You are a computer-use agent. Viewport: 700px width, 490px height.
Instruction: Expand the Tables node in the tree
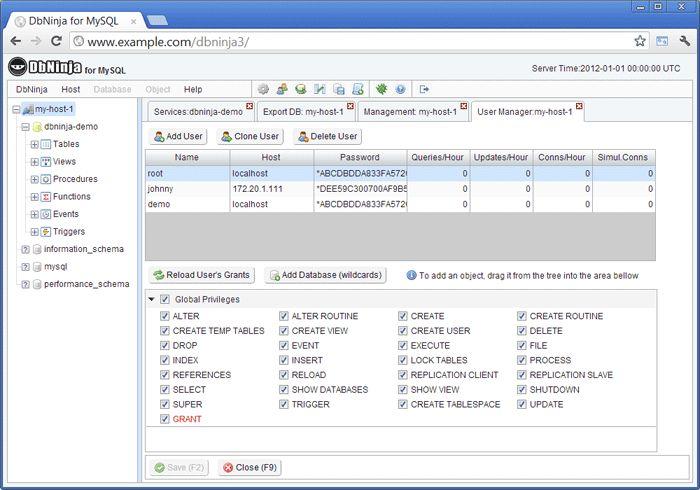click(34, 144)
